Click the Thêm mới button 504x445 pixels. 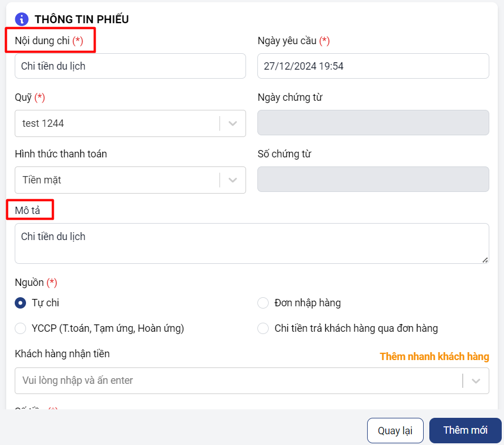point(465,430)
